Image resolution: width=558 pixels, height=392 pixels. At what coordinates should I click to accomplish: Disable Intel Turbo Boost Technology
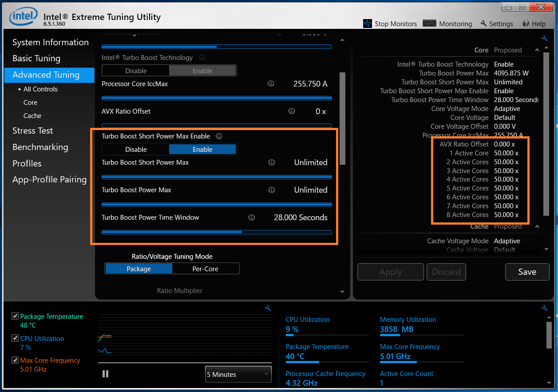pos(136,71)
